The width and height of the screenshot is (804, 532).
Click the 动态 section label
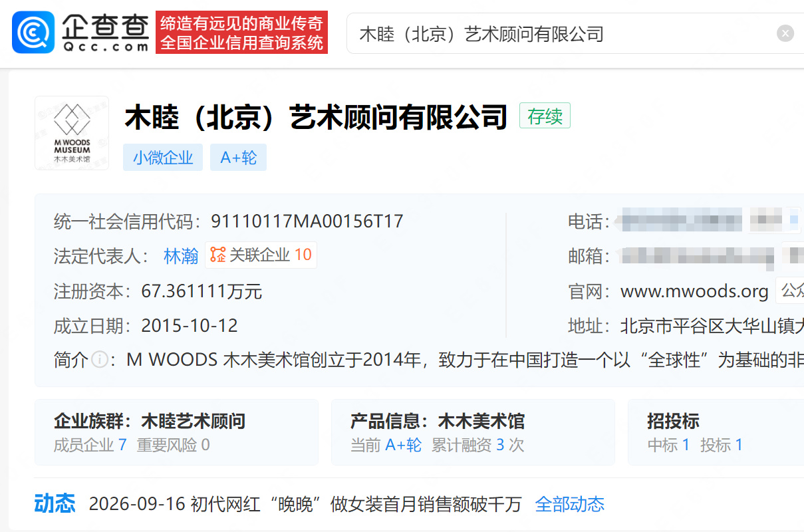(x=55, y=503)
